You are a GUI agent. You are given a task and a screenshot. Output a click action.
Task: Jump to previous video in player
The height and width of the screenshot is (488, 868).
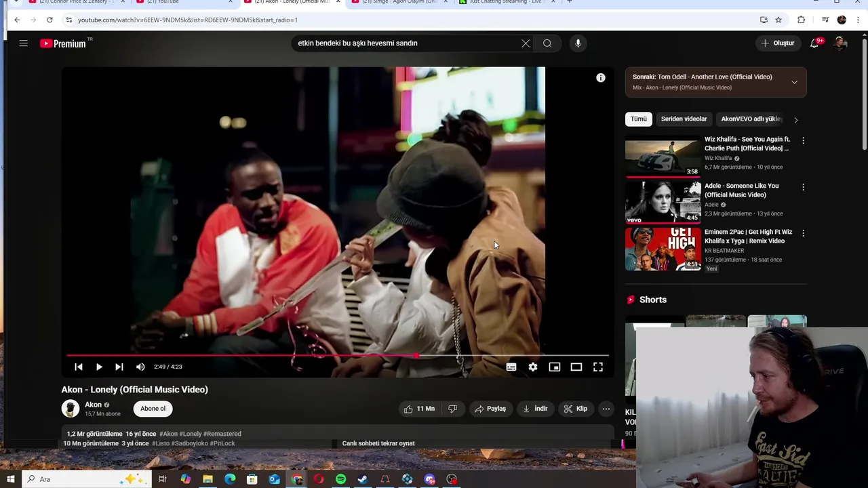79,367
